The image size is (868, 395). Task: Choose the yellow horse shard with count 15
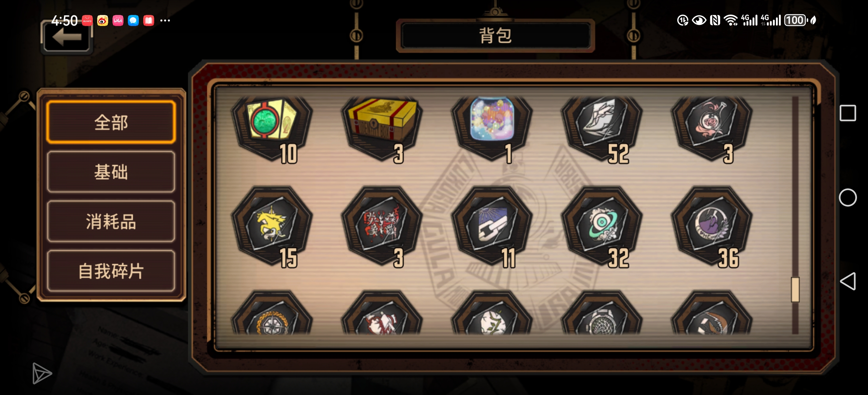[x=272, y=226]
